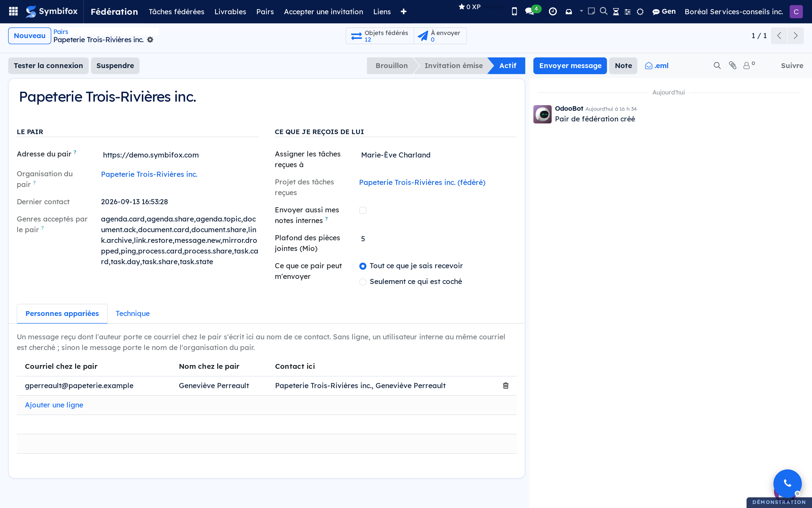The height and width of the screenshot is (508, 812).
Task: Open the mobile phone icon in navbar
Action: (x=514, y=11)
